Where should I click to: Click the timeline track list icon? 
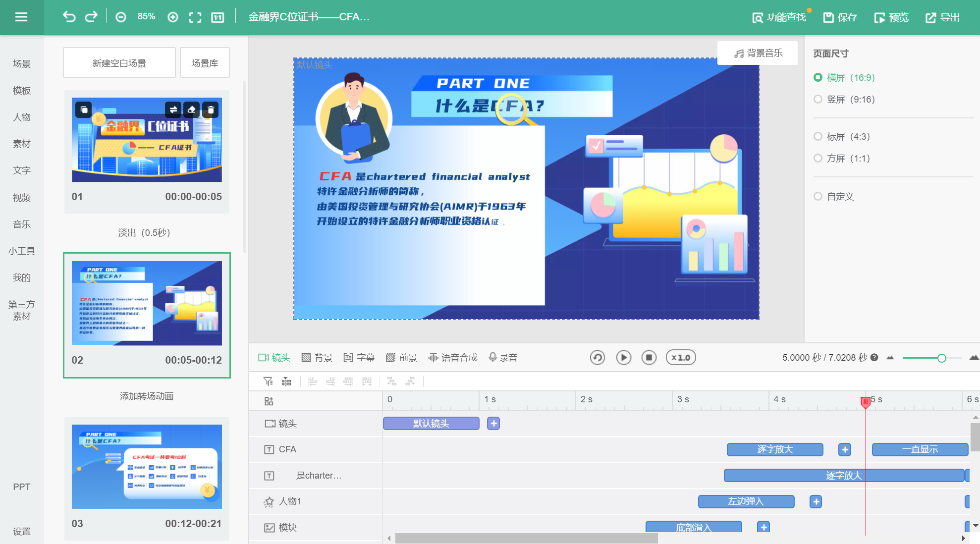tap(286, 381)
